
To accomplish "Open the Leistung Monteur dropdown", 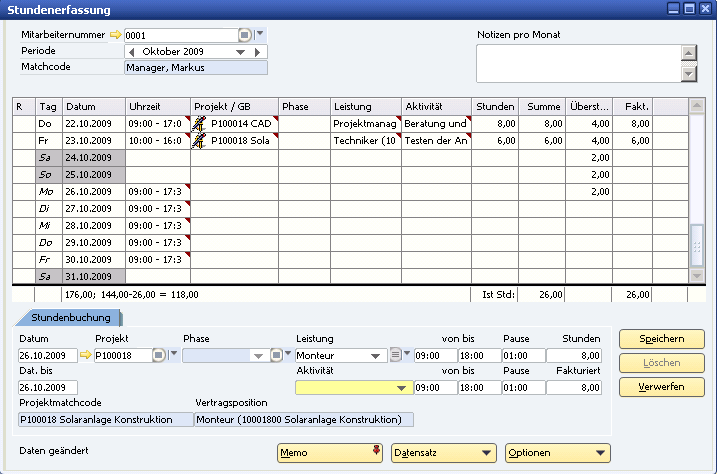I will pos(377,355).
